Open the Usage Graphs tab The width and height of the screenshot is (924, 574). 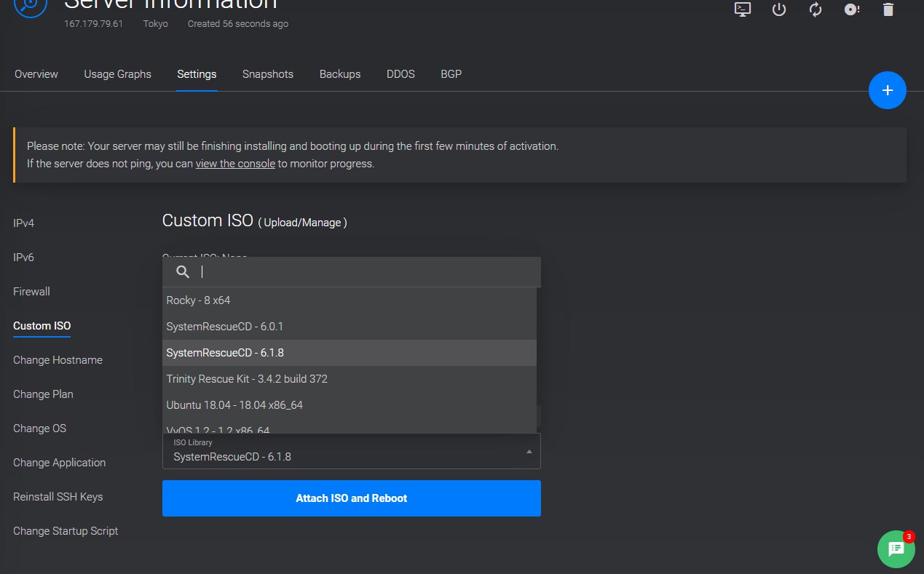118,74
